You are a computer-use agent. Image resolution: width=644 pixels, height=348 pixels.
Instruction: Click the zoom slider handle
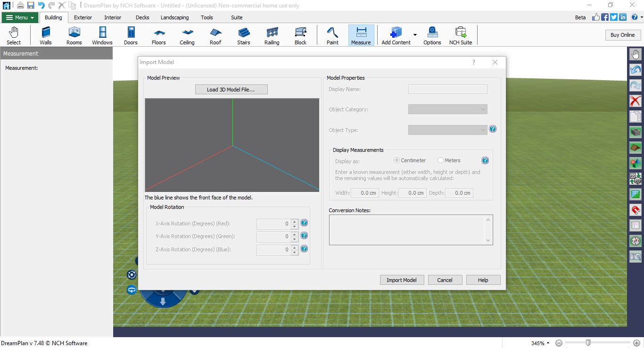588,342
